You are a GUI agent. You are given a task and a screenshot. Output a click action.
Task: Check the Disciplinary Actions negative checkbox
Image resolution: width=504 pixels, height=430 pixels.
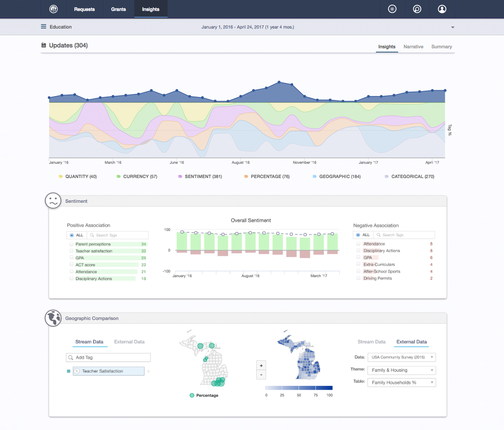tap(358, 251)
